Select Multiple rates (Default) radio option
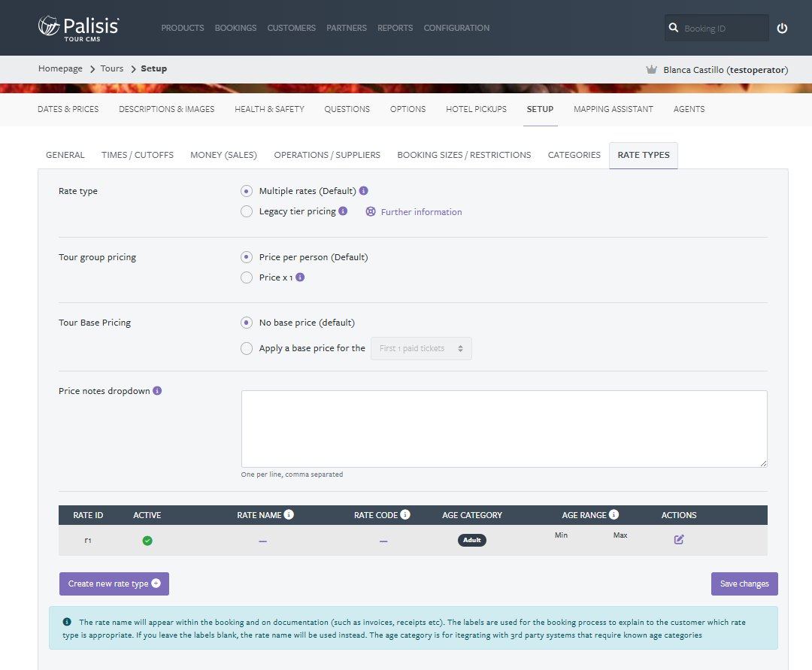Image resolution: width=812 pixels, height=670 pixels. [x=247, y=191]
